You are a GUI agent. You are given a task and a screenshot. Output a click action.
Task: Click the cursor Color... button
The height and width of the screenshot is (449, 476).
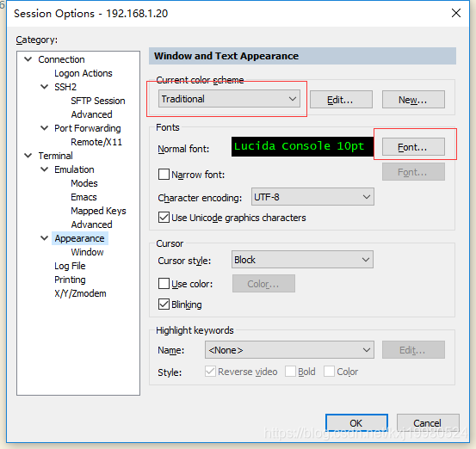click(263, 284)
